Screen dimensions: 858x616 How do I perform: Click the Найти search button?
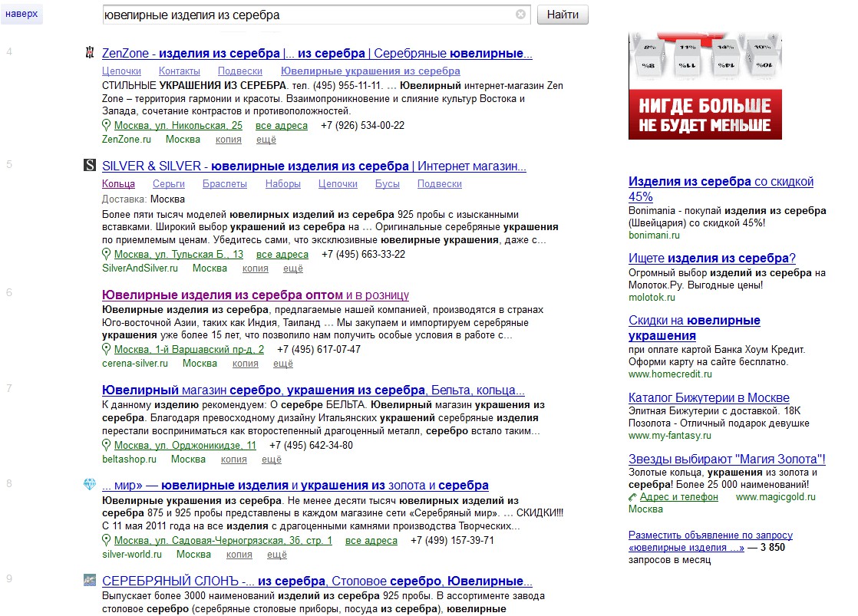(x=563, y=15)
